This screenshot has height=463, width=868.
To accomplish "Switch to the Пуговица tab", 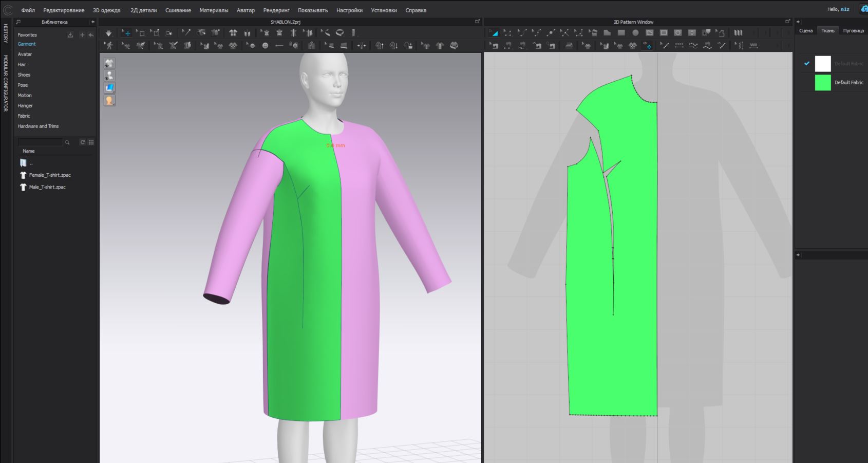I will (853, 31).
